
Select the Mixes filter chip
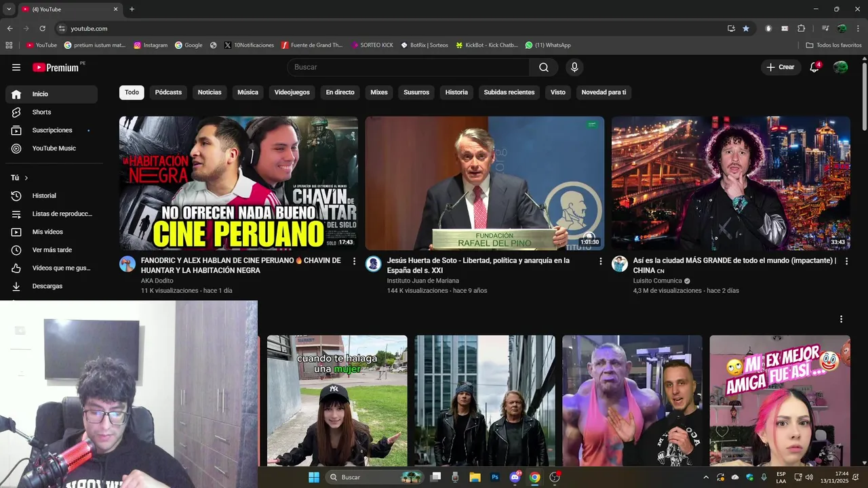(379, 92)
